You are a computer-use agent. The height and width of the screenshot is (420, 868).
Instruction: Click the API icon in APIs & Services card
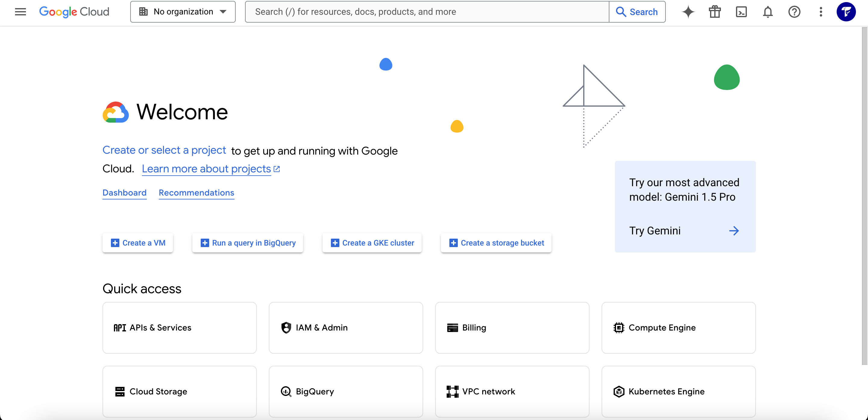(x=120, y=328)
